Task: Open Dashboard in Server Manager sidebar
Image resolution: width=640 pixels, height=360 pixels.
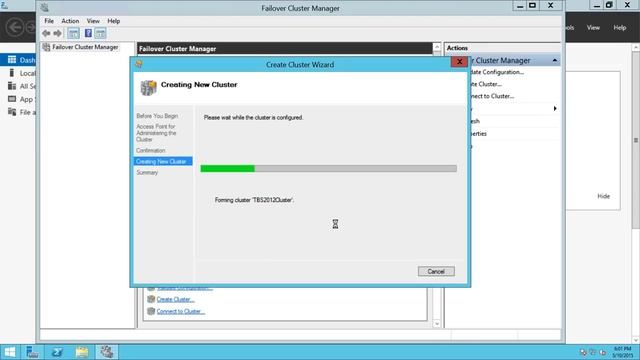Action: pos(18,60)
